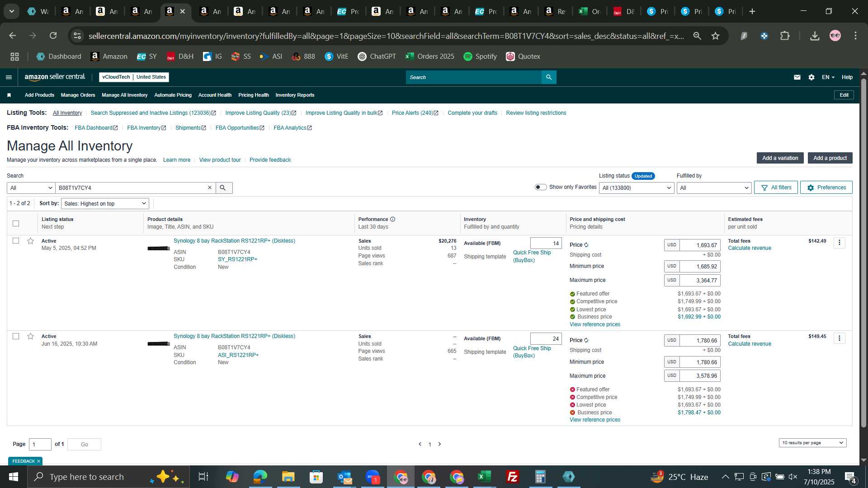Click View reference prices in first listing
Screen dimensions: 868x488
[x=594, y=324]
